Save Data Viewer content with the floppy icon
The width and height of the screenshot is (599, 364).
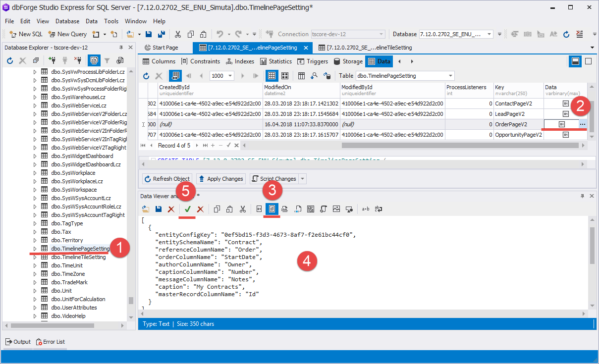click(158, 209)
